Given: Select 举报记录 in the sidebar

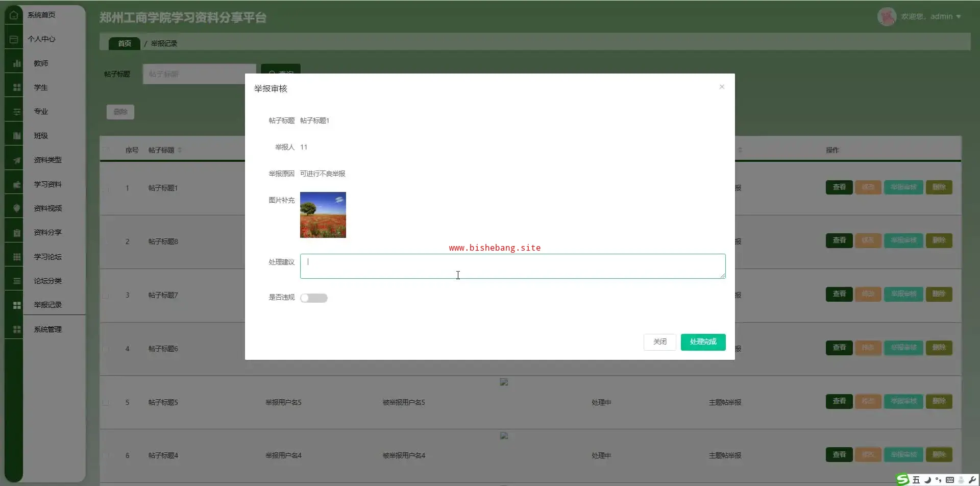Looking at the screenshot, I should point(47,305).
